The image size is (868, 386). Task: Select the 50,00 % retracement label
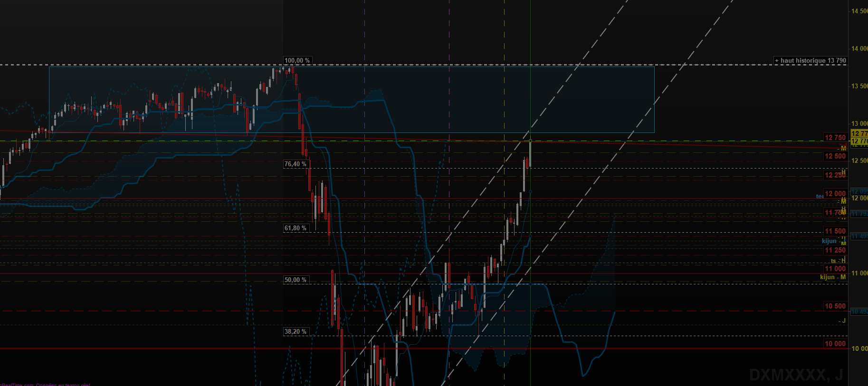coord(296,280)
